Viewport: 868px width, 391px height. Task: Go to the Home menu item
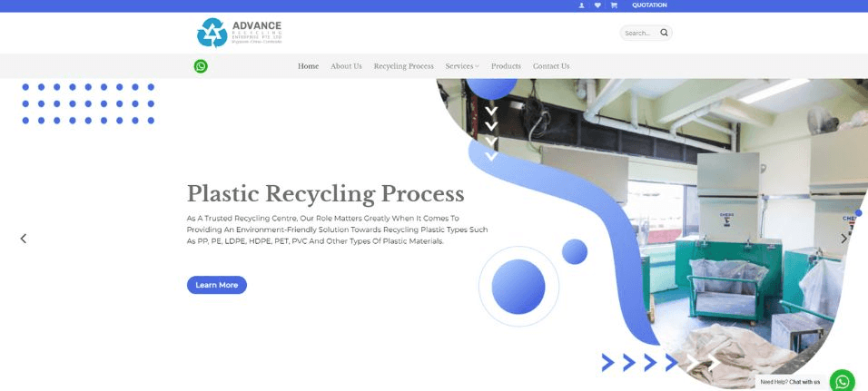click(x=309, y=66)
